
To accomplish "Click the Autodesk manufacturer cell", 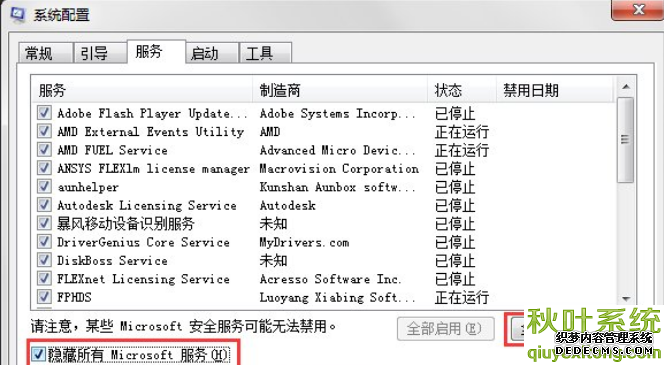I will 288,205.
